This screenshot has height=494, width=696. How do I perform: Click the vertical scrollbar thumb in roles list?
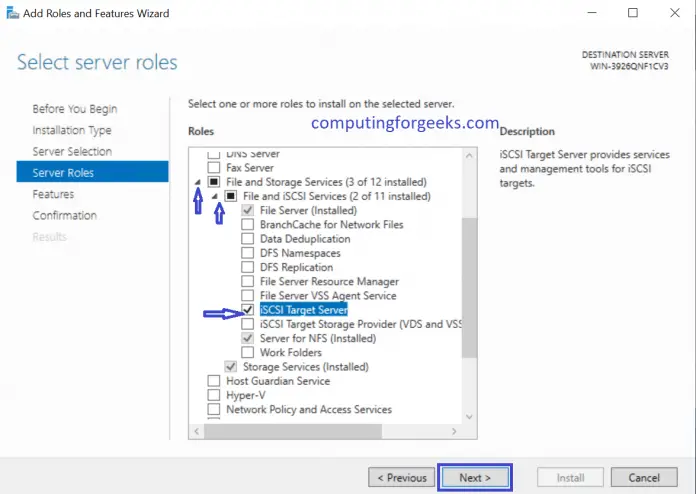469,290
